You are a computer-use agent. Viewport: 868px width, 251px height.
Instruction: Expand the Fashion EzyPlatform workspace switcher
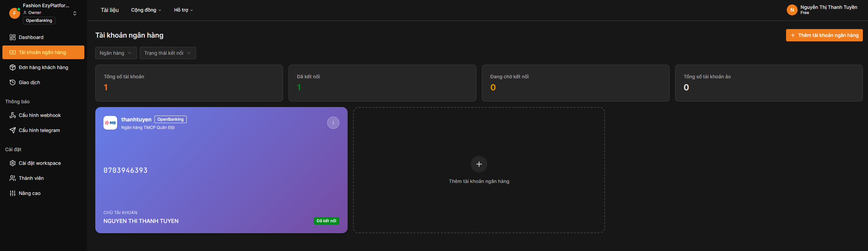(75, 13)
